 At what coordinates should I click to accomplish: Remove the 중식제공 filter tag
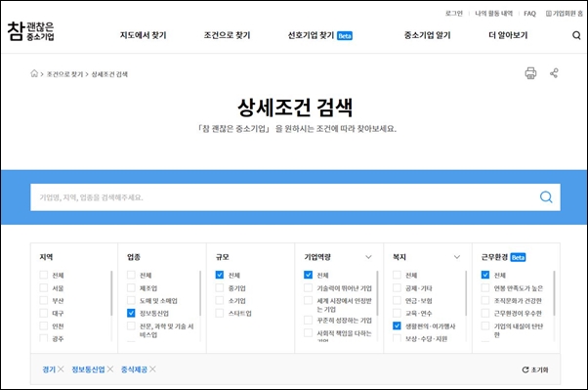[x=152, y=369]
